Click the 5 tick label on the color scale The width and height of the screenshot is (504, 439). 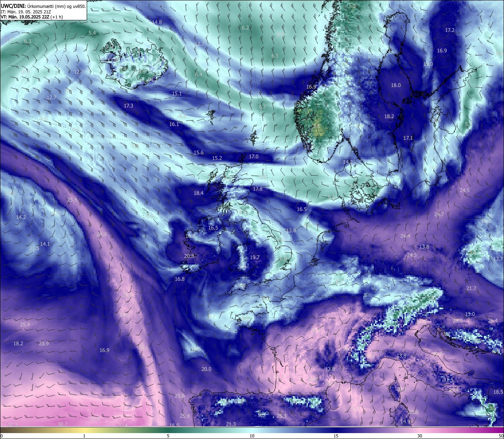(x=168, y=436)
